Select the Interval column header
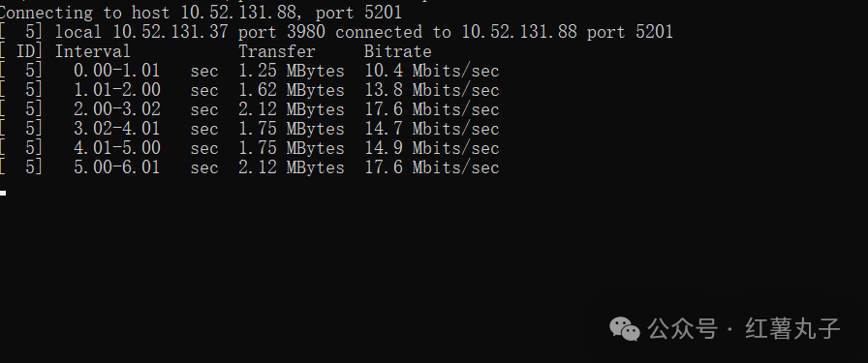868x363 pixels. click(x=92, y=51)
